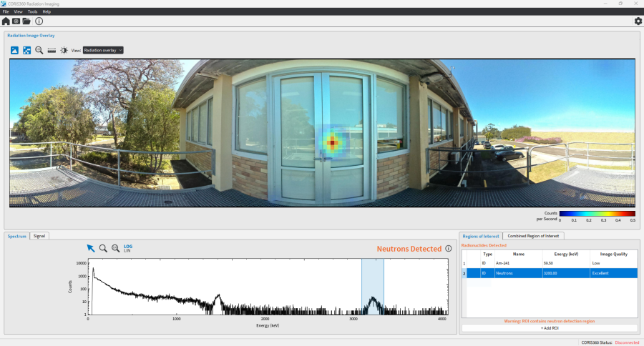Click the Name column header
644x346 pixels.
pos(518,254)
